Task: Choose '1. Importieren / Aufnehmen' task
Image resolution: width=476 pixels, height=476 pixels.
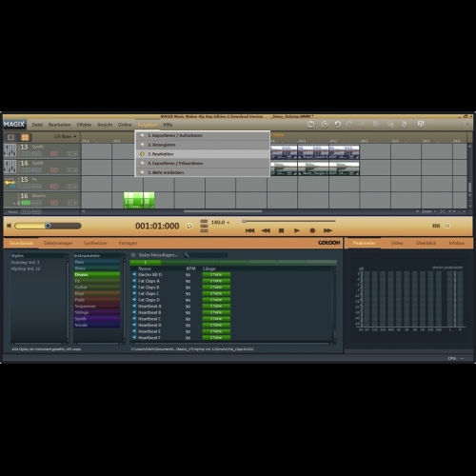Action: [203, 135]
